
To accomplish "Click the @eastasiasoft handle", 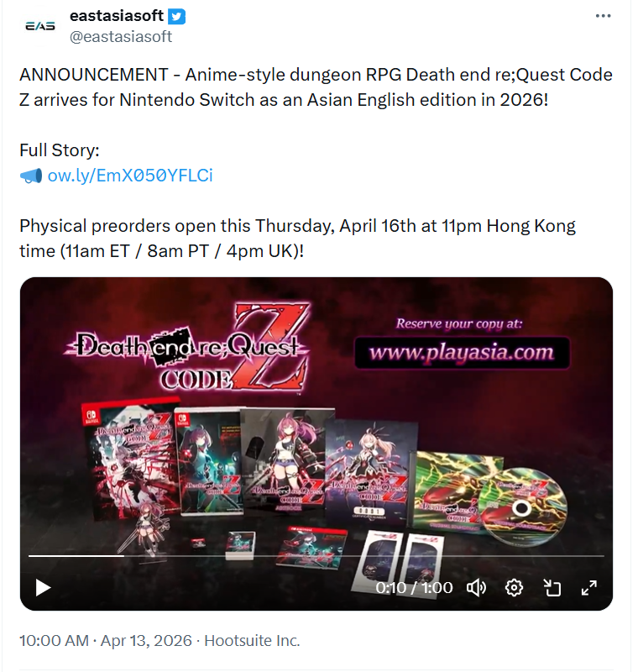I will click(x=121, y=37).
